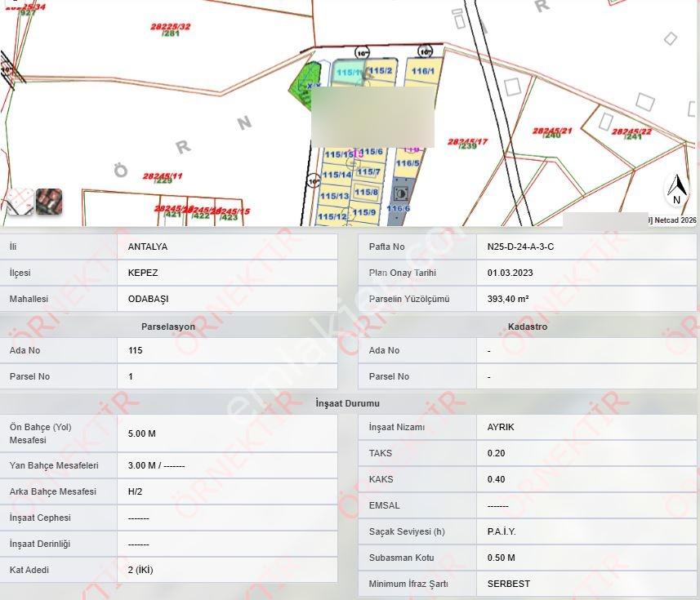This screenshot has width=700, height=600.
Task: Click the TAKS value 0.20
Action: coord(497,453)
